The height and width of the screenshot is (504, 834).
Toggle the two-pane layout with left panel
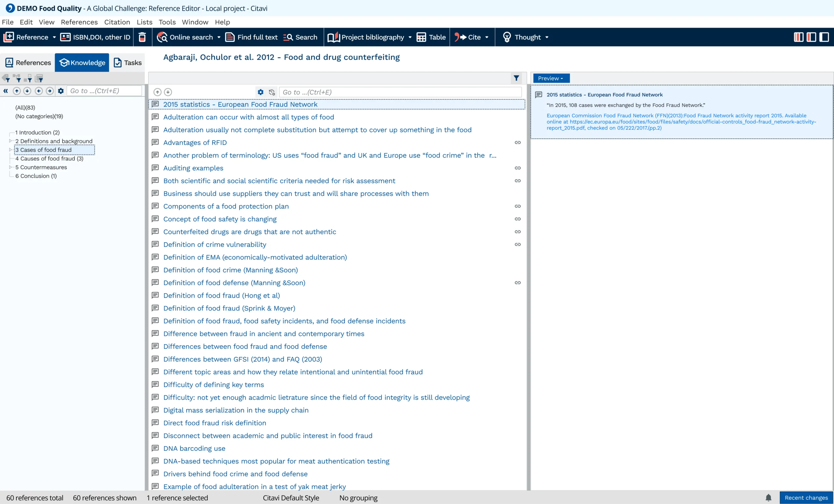(811, 37)
